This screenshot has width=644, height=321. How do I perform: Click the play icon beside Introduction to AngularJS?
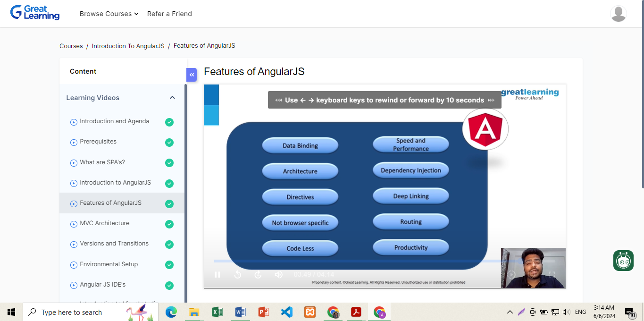click(74, 183)
